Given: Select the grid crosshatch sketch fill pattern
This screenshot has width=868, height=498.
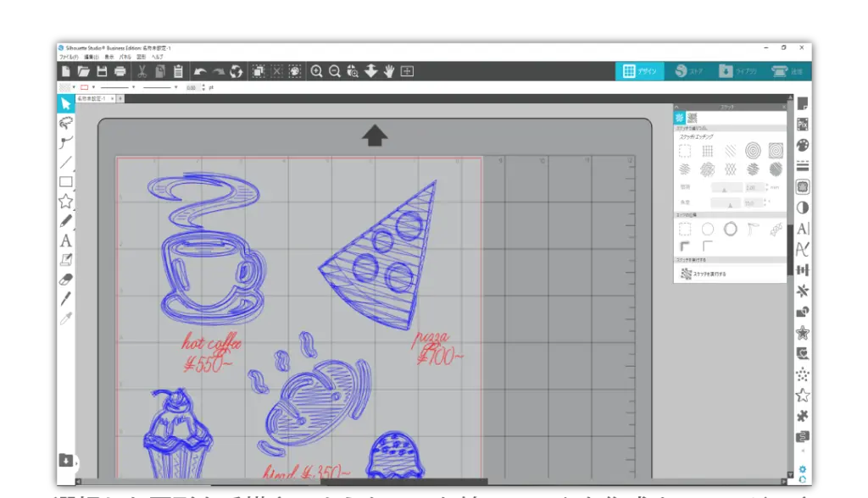Looking at the screenshot, I should coord(707,151).
